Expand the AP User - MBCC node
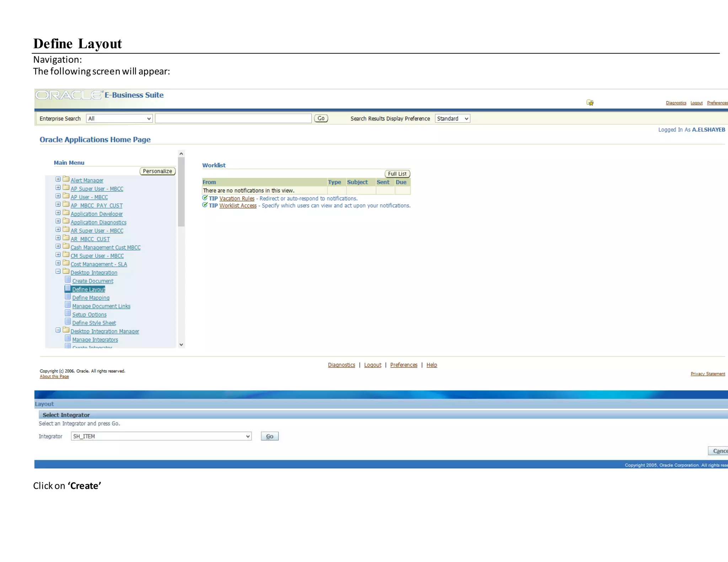Screen dimensions: 728x562 [58, 196]
